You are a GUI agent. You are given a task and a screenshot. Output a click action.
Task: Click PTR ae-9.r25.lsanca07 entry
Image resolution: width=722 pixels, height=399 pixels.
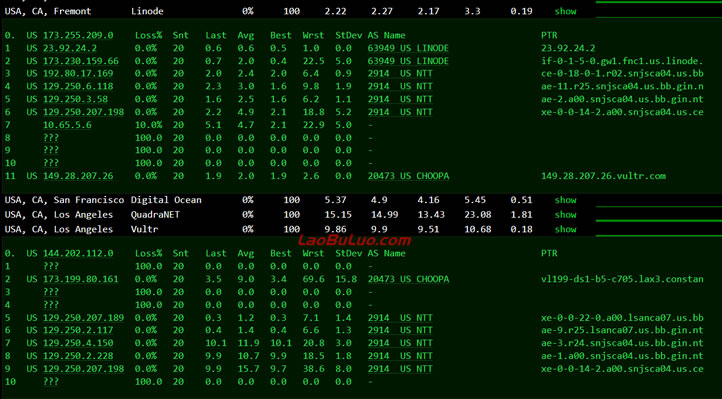click(622, 330)
